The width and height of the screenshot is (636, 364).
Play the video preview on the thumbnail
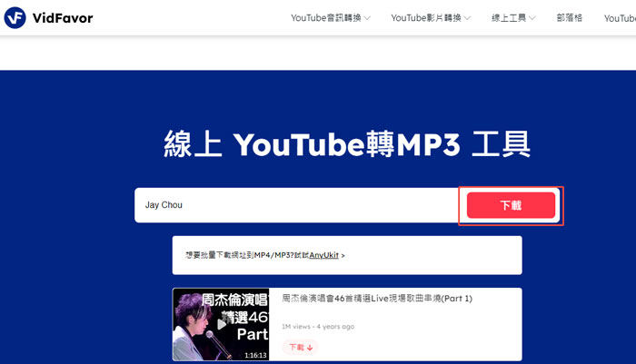pyautogui.click(x=221, y=324)
